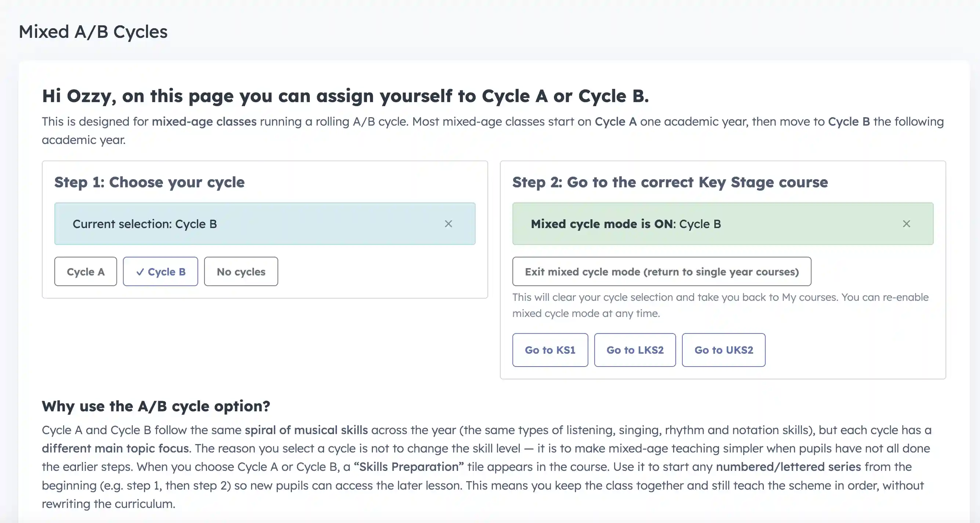Click the bold 'spiral of musical skills' phrase

306,430
